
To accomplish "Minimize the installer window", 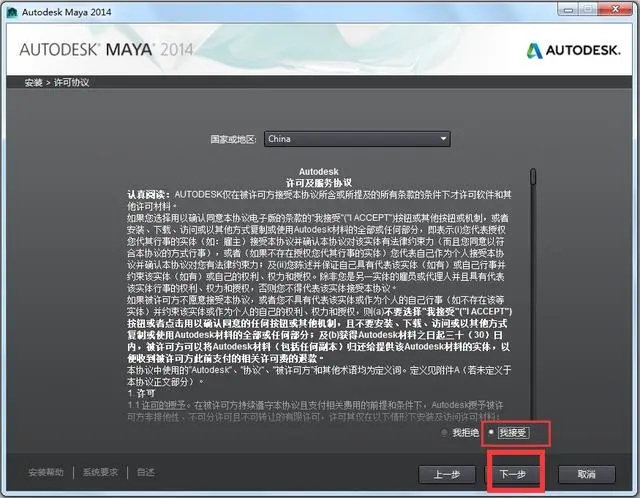I will (568, 9).
